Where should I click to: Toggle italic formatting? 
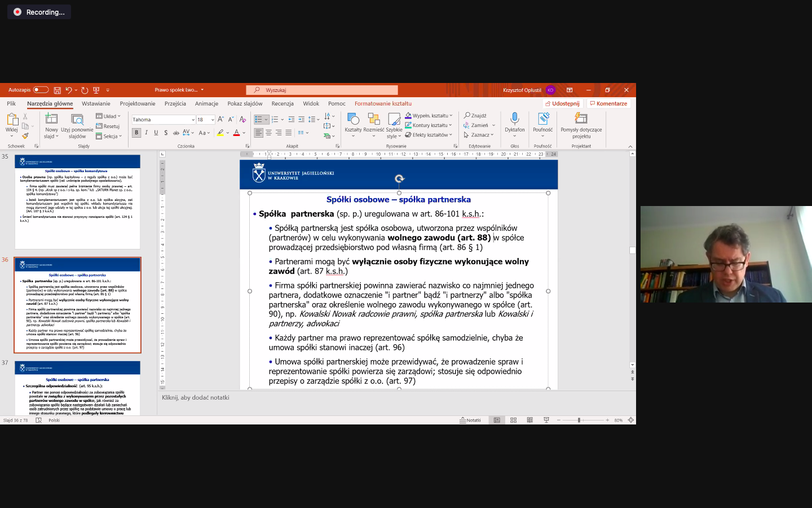point(146,133)
